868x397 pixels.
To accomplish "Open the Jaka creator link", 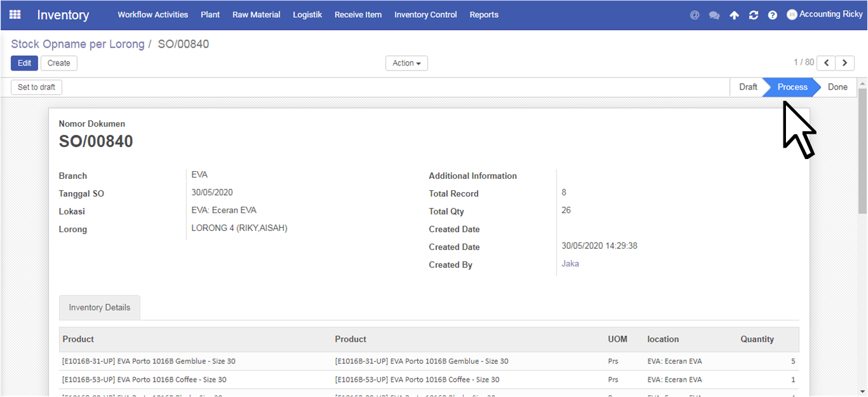I will pos(570,263).
